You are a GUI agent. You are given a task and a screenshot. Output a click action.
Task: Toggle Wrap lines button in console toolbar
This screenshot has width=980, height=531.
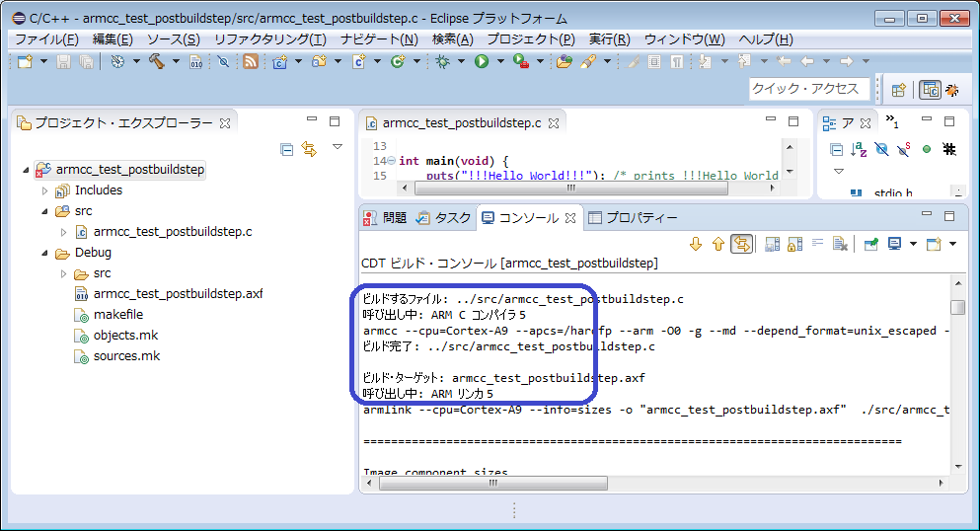click(817, 244)
